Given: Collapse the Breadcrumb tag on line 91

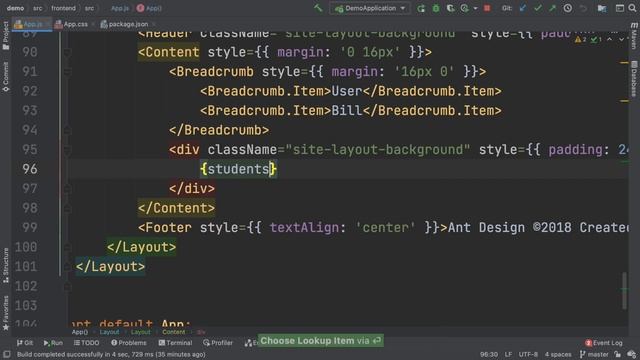Looking at the screenshot, I should [67, 72].
